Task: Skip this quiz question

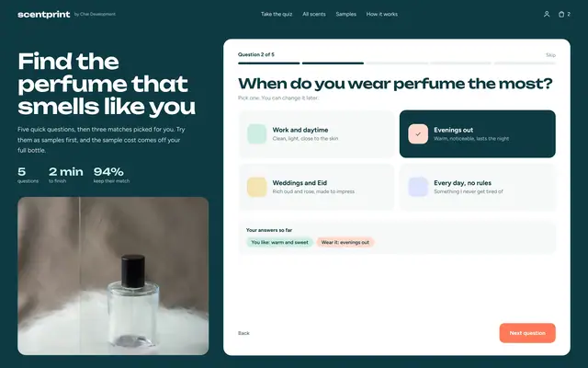Action: [x=550, y=55]
